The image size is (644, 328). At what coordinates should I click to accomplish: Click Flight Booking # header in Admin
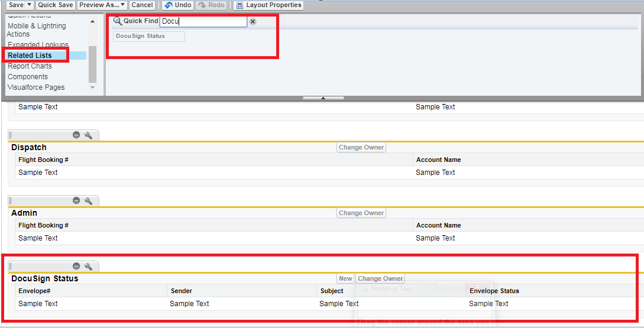pos(44,225)
